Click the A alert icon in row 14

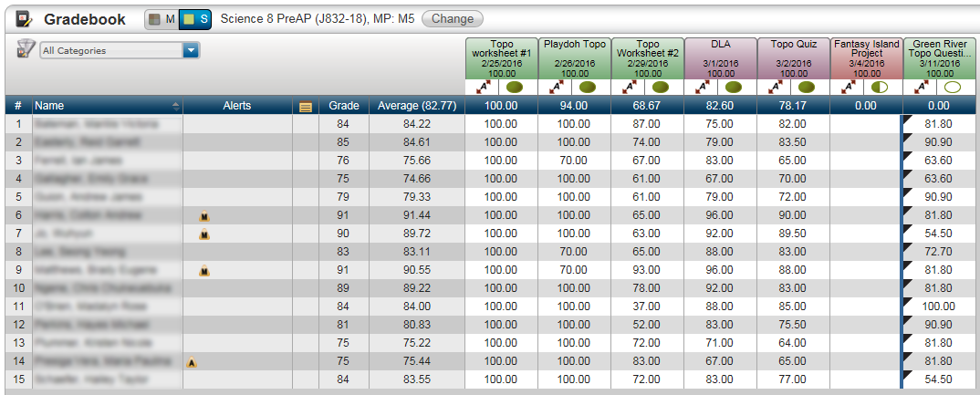[x=192, y=362]
